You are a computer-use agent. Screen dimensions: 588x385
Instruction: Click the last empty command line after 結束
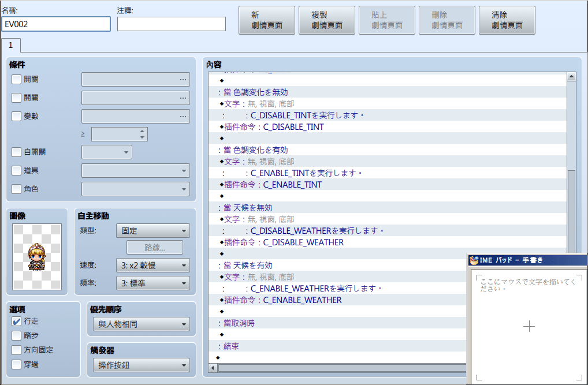(337, 358)
